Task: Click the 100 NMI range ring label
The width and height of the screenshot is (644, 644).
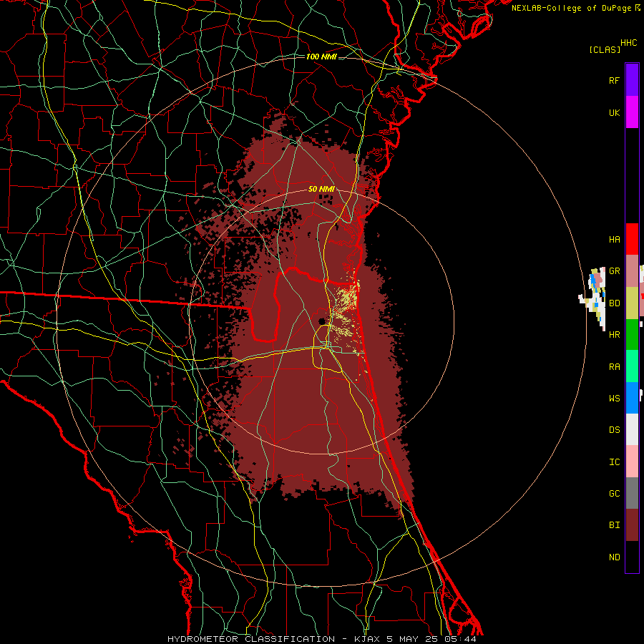Action: [321, 57]
